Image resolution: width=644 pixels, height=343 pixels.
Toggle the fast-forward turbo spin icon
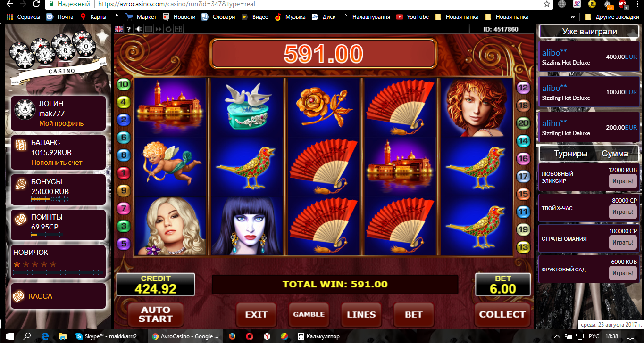[159, 29]
